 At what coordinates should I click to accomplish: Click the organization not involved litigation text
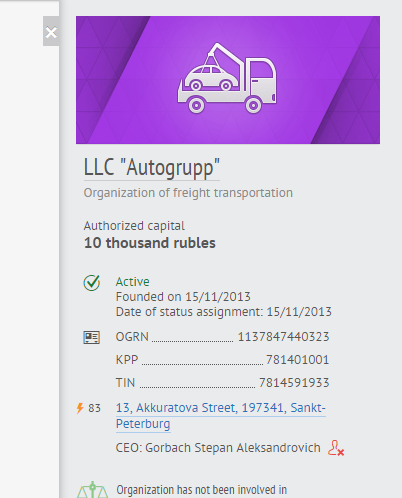click(202, 490)
